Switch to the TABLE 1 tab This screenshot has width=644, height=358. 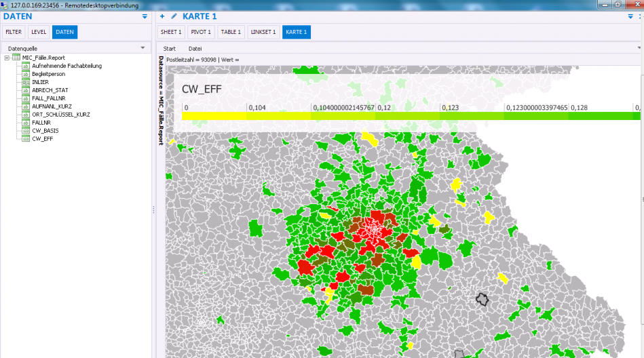pos(231,32)
